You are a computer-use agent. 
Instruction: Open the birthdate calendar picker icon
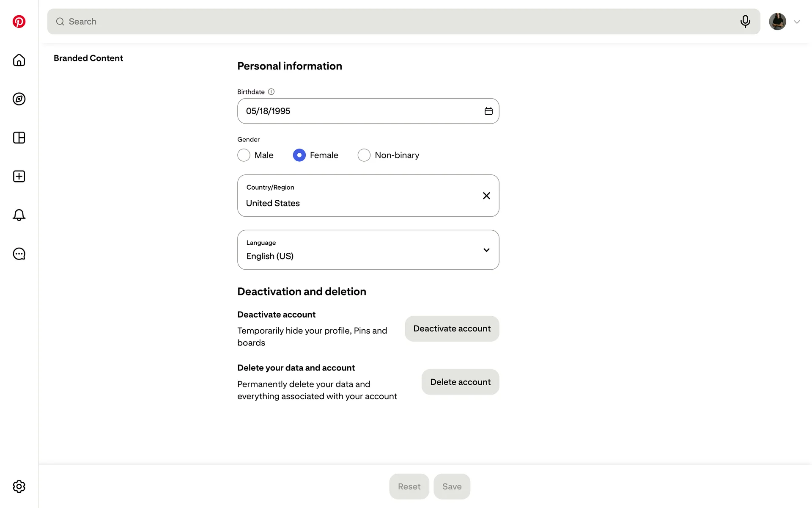(488, 111)
